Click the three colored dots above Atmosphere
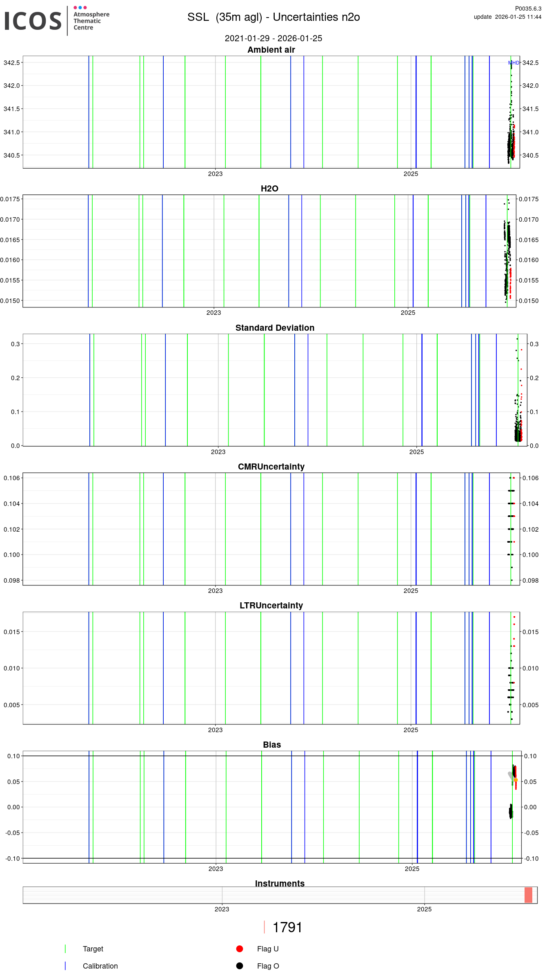547x980 pixels. [80, 8]
